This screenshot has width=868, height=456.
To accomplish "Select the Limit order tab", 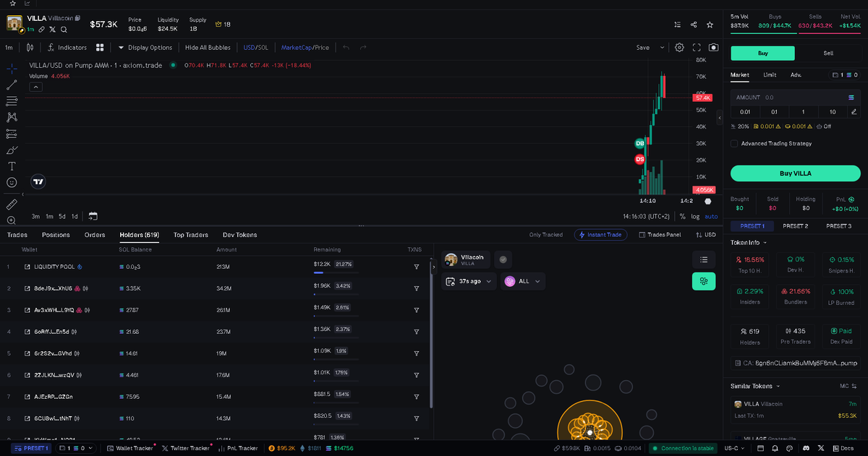I will pyautogui.click(x=770, y=74).
